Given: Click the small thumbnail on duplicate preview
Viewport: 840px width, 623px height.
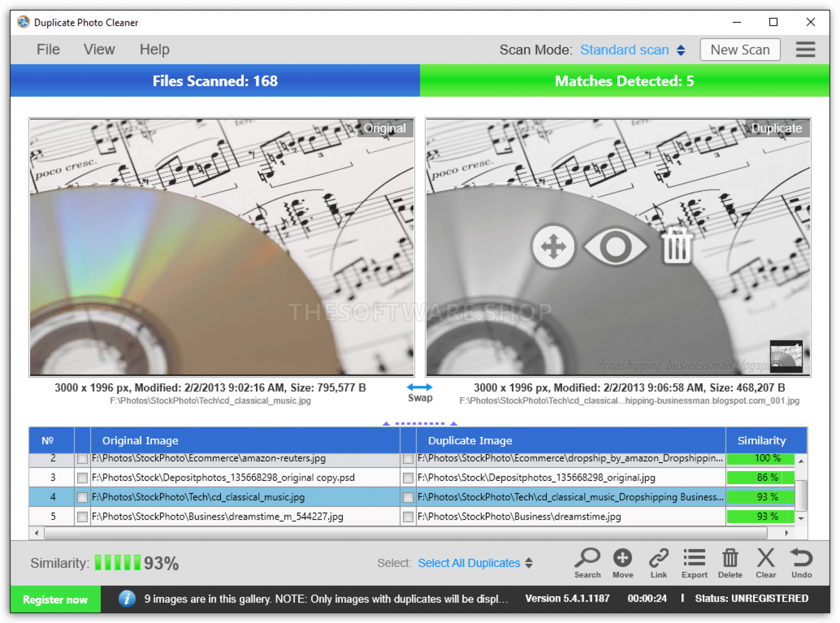Looking at the screenshot, I should (786, 356).
